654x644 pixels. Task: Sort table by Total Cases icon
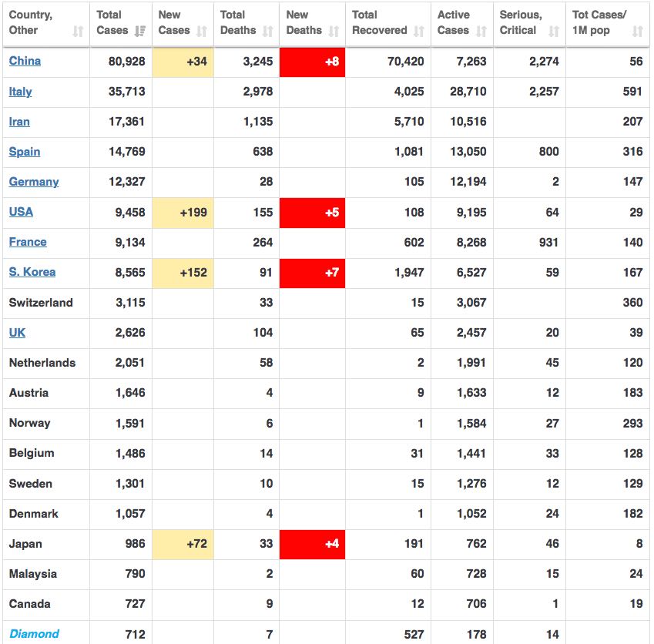140,31
